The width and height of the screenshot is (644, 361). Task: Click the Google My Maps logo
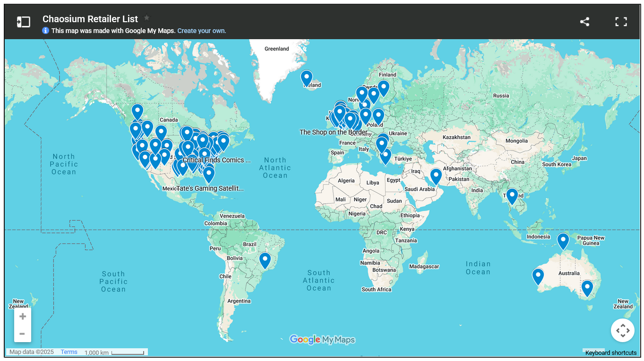pos(322,340)
